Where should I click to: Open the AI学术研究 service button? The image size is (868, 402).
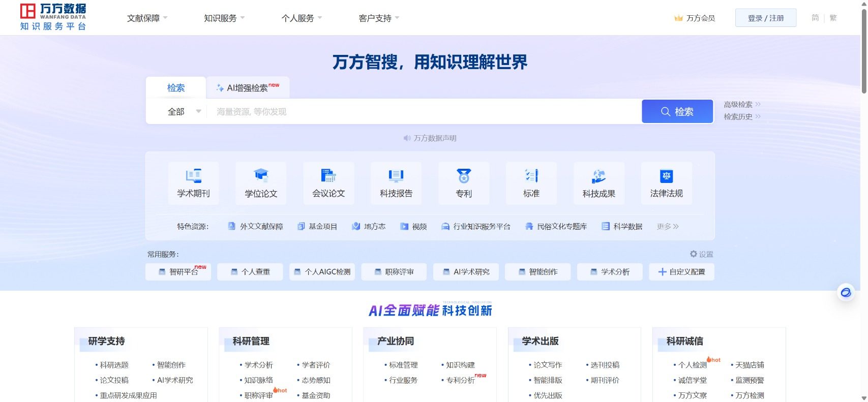click(466, 272)
